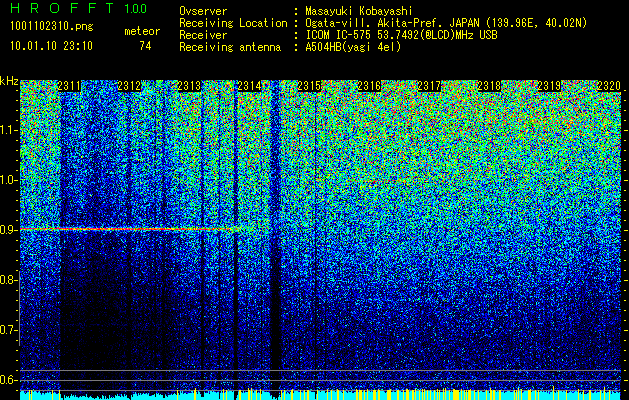Click the date stamp 10.01.10 23:10

coord(51,46)
